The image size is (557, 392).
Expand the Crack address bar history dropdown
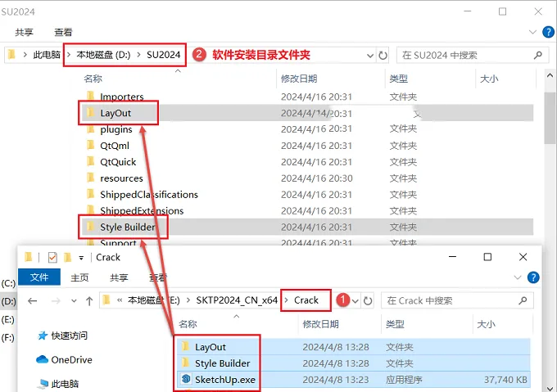[355, 301]
